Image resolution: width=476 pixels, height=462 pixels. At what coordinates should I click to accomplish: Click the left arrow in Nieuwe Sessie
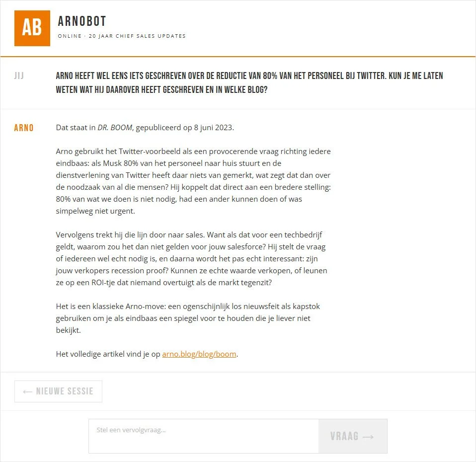[28, 391]
